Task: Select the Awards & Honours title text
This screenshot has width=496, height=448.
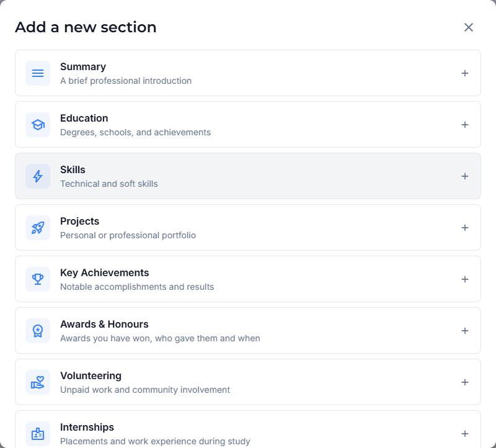Action: click(x=104, y=324)
